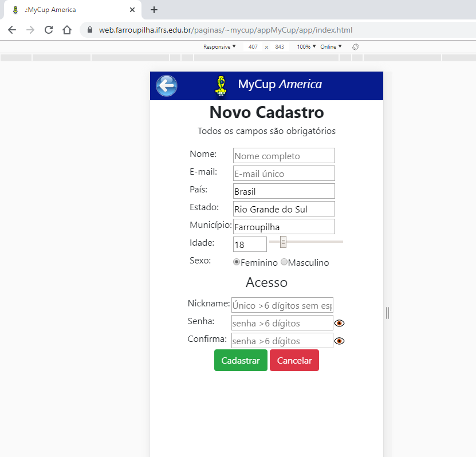Show password in Senha field

point(340,323)
